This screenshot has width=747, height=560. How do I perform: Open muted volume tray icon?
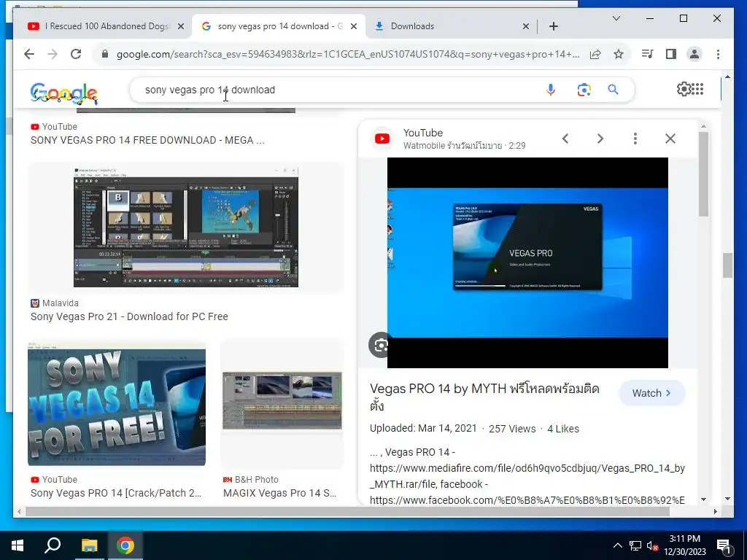[x=653, y=545]
